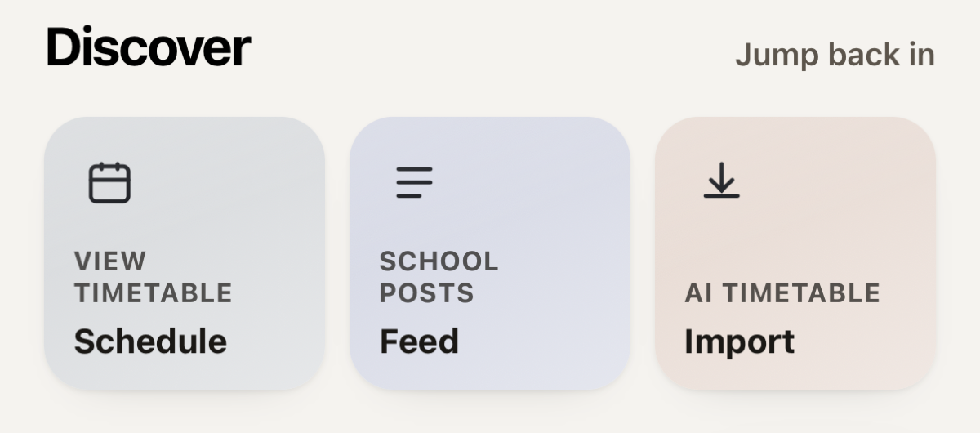Click the download arrow import icon
Screen dimensions: 980x433
(721, 181)
